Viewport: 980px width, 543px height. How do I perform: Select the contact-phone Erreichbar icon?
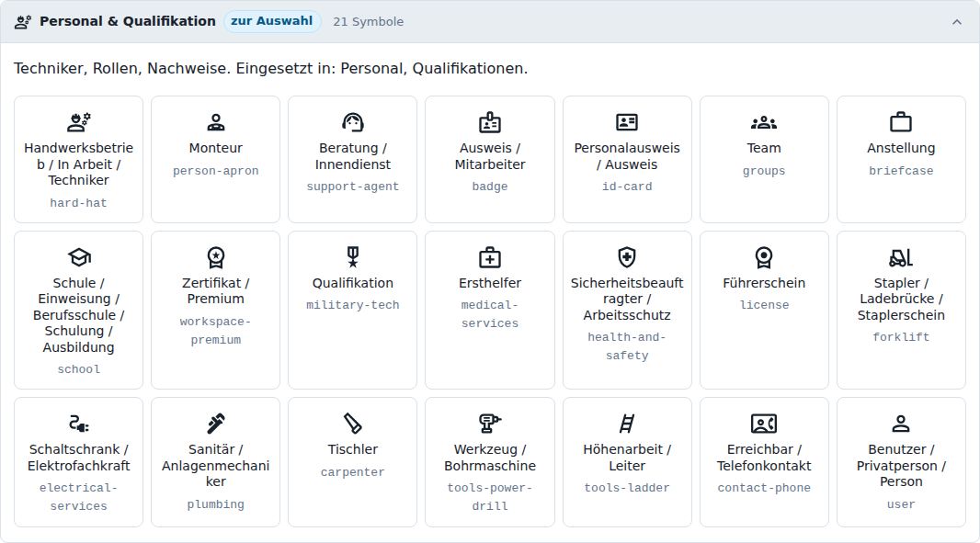pyautogui.click(x=764, y=424)
